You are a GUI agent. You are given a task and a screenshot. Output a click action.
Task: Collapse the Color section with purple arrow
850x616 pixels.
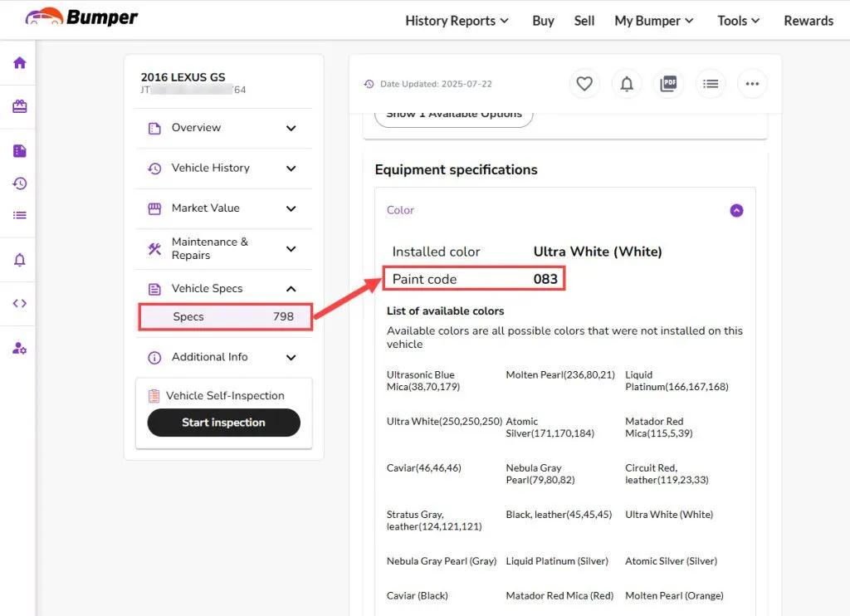point(736,210)
